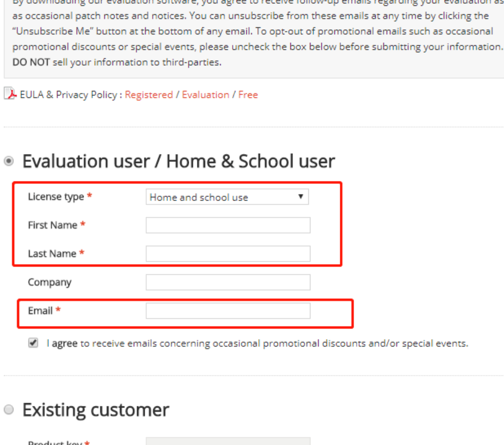The image size is (504, 445).
Task: Open the Evaluation EULA link
Action: (205, 95)
